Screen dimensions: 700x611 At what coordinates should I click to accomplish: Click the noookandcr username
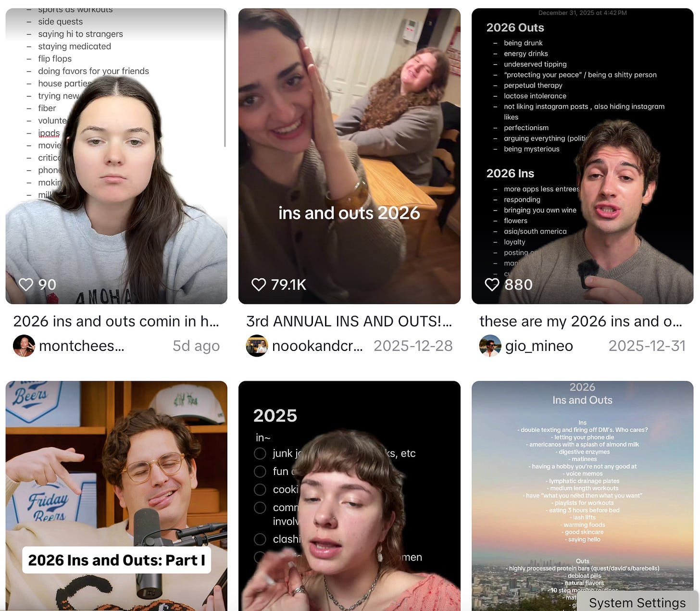point(317,346)
